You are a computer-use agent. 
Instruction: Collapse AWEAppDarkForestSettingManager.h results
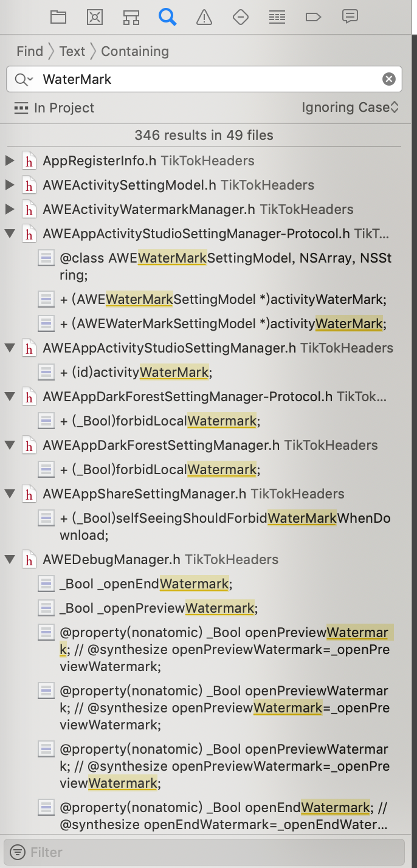pyautogui.click(x=9, y=445)
